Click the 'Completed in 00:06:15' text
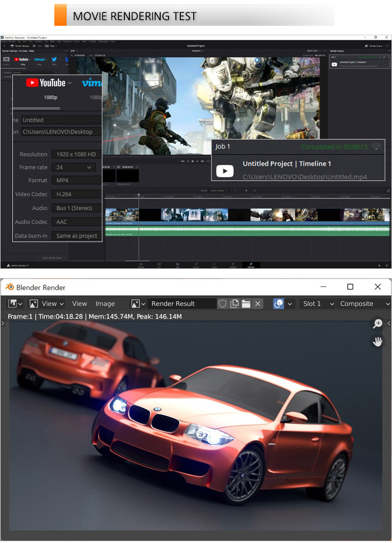Viewport: 392px width, 543px height. click(334, 147)
